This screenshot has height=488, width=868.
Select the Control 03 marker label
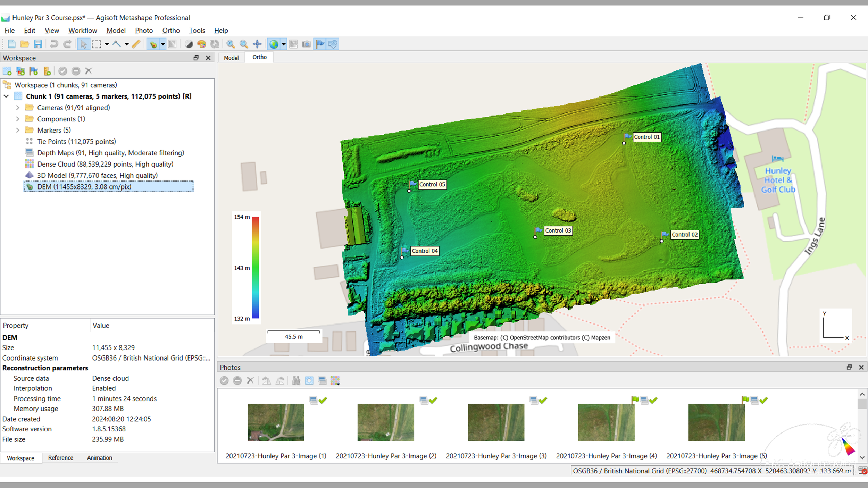pos(558,230)
